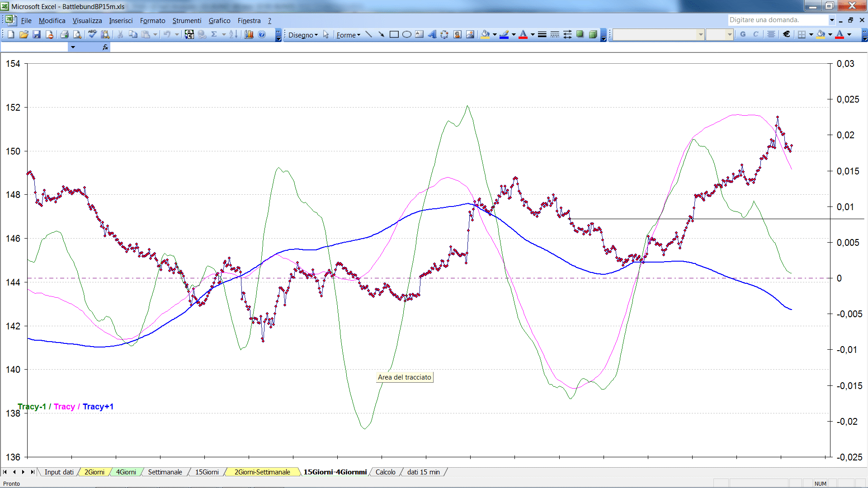The image size is (868, 488).
Task: Switch to the Settimanale sheet tab
Action: (165, 472)
